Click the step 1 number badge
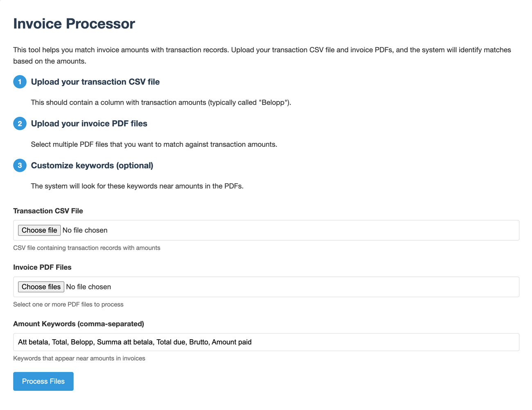Screen dimensions: 532x410 20,82
